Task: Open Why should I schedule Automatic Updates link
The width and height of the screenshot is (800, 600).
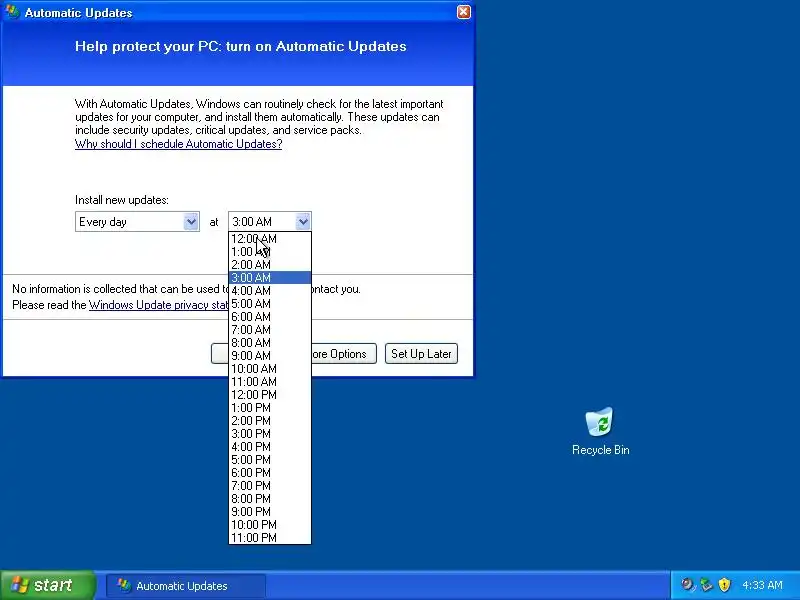Action: [179, 144]
